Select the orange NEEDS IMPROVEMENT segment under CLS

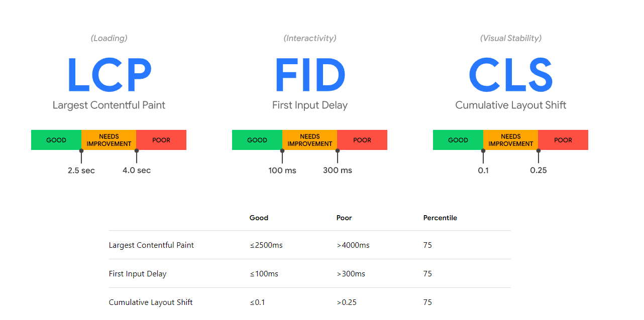pyautogui.click(x=510, y=140)
